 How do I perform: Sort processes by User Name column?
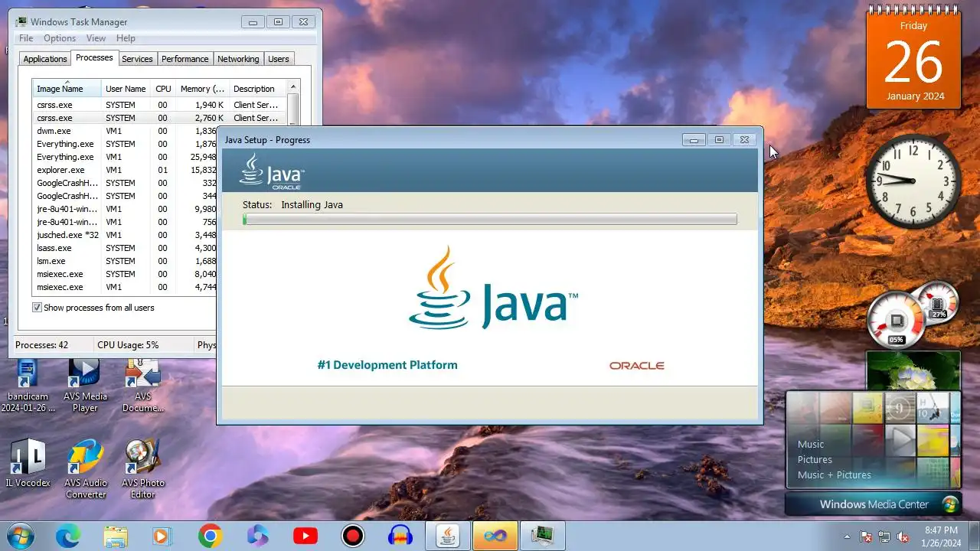click(126, 89)
